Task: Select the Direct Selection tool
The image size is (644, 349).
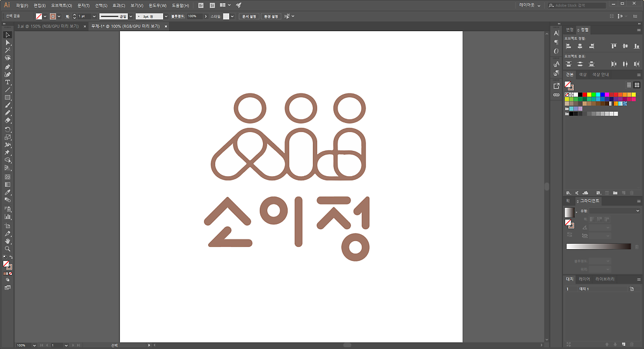Action: (8, 42)
